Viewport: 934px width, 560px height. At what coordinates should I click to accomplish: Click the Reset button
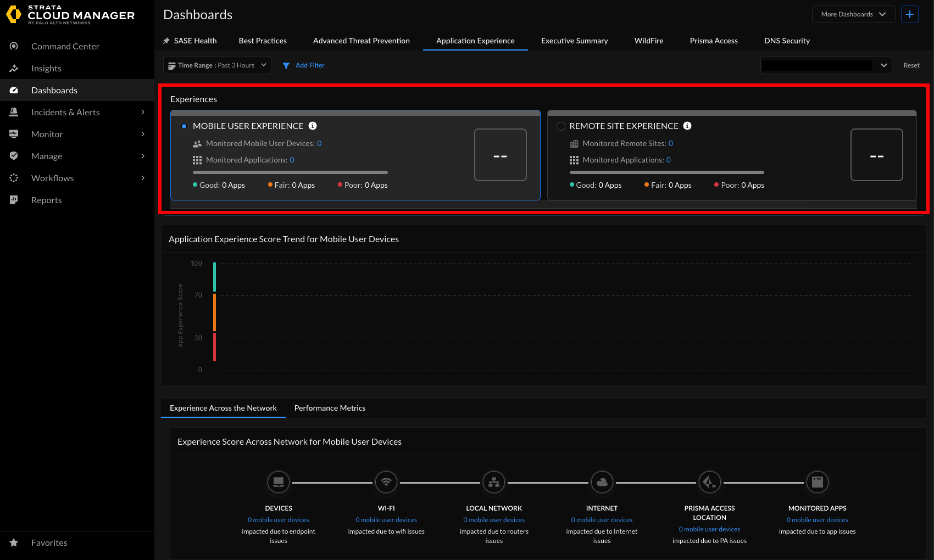[x=911, y=65]
